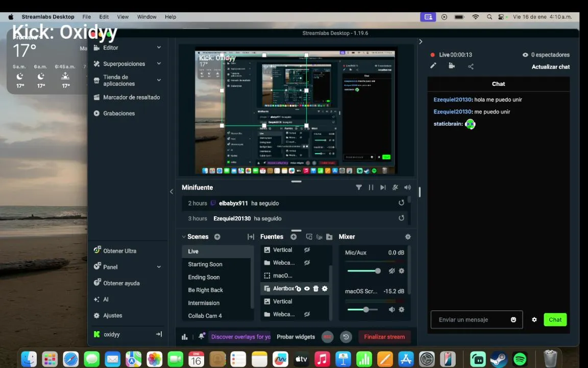Toggle mute alerts in Minifuente
The width and height of the screenshot is (588, 368).
(395, 188)
